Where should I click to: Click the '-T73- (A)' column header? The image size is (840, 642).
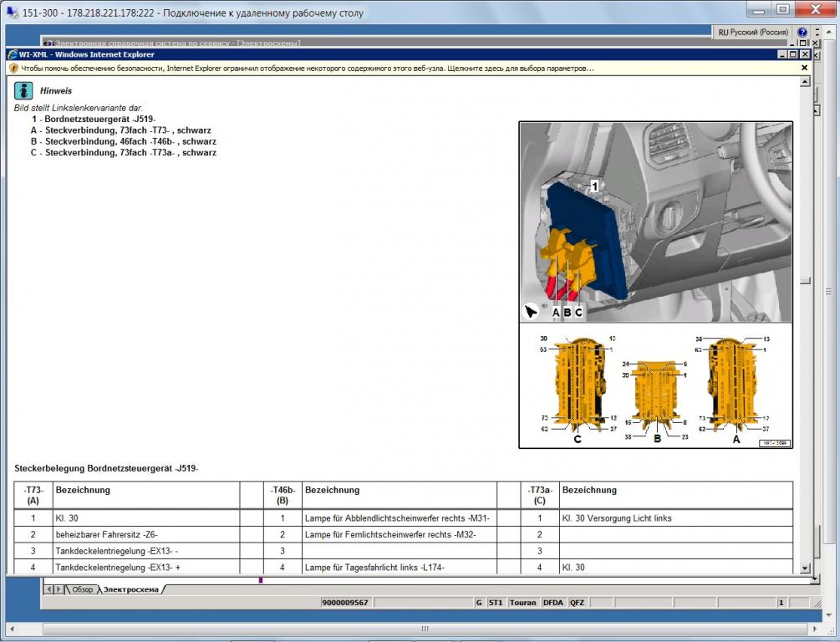pyautogui.click(x=33, y=495)
